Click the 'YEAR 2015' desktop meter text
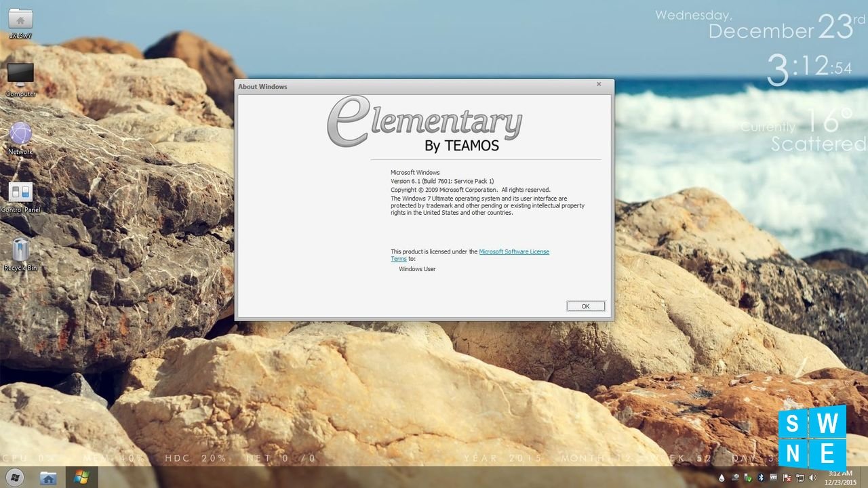This screenshot has height=488, width=868. [503, 459]
